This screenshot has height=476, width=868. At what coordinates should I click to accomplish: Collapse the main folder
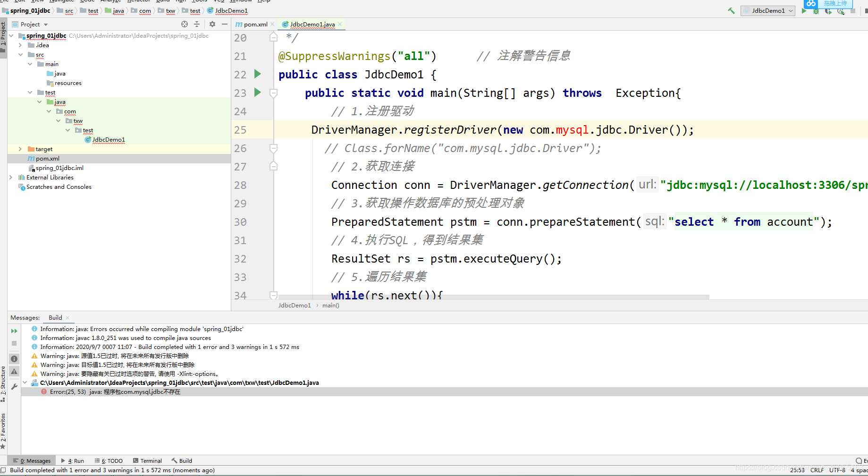tap(30, 64)
